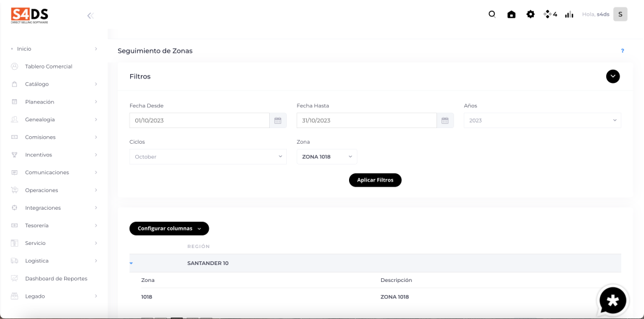Viewport: 644px width, 319px height.
Task: Open the Zona dropdown showing ZONA 1018
Action: (326, 157)
